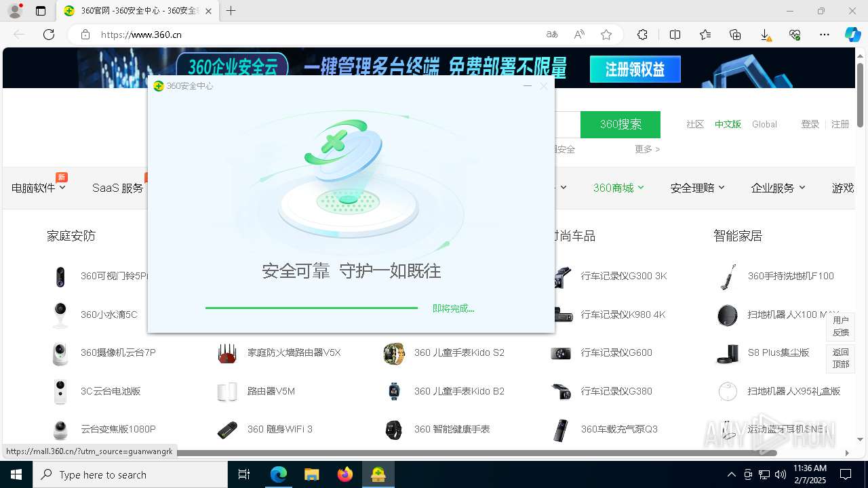This screenshot has width=868, height=488.
Task: Open File Explorer from taskbar
Action: [x=312, y=474]
